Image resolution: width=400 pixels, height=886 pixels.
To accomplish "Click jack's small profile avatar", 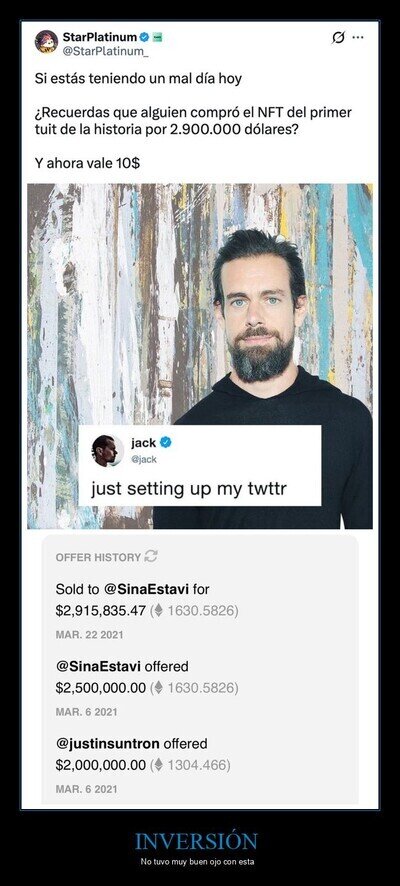I will click(107, 450).
